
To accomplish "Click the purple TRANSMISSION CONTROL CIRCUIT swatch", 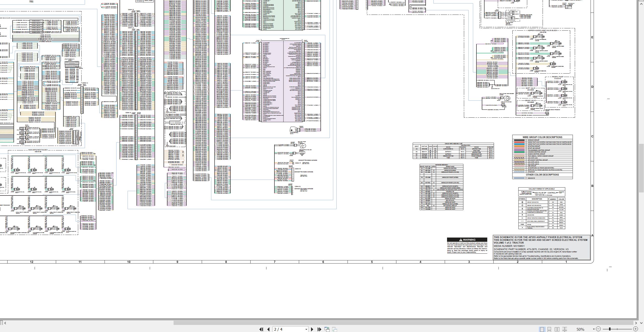I will [519, 150].
